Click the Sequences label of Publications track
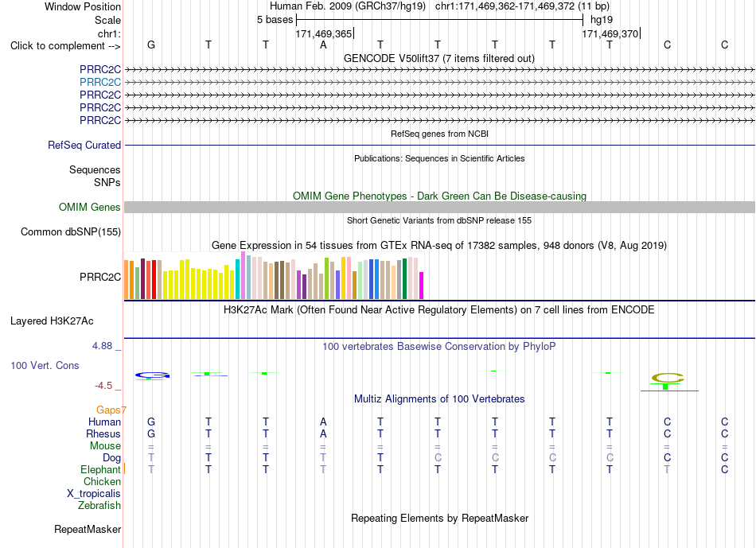Image resolution: width=756 pixels, height=548 pixels. pos(95,169)
